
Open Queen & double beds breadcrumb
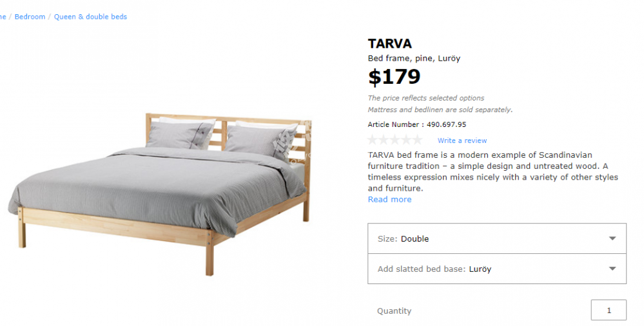point(90,17)
